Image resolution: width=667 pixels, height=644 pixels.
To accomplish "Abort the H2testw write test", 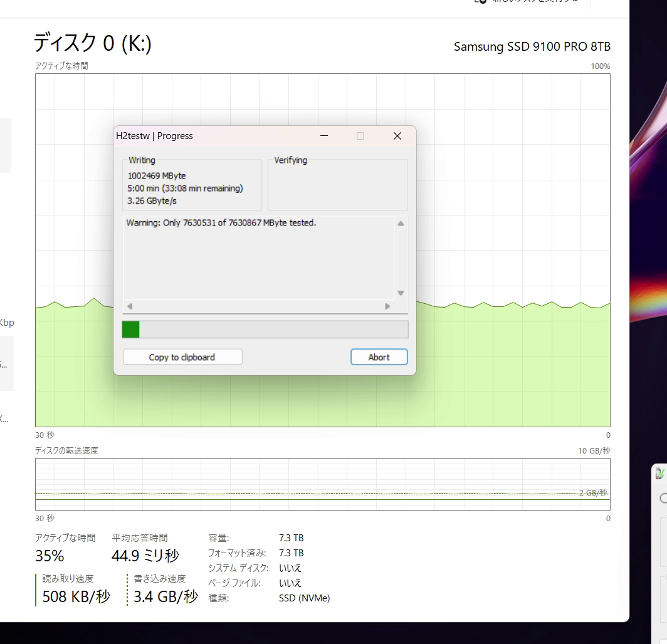I will tap(379, 357).
